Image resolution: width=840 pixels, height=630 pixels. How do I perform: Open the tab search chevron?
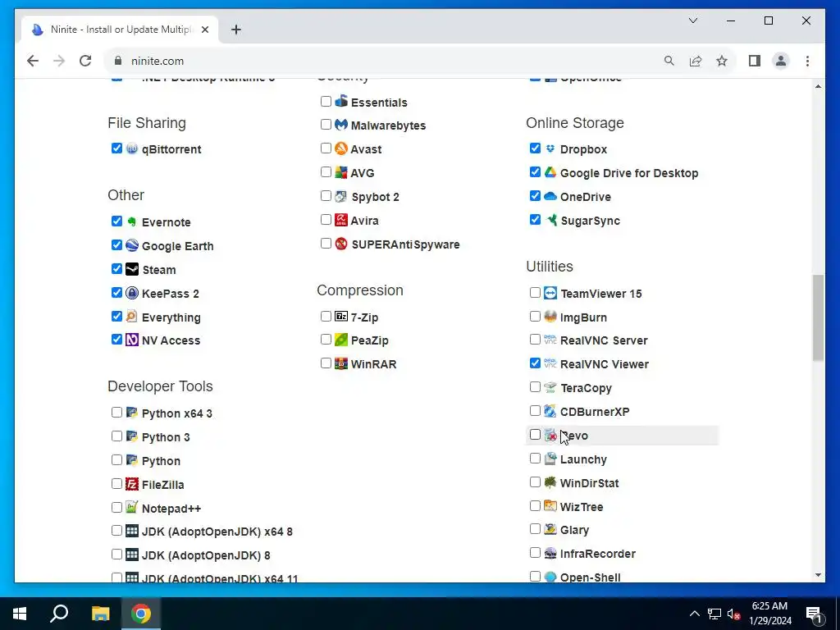[x=692, y=21]
